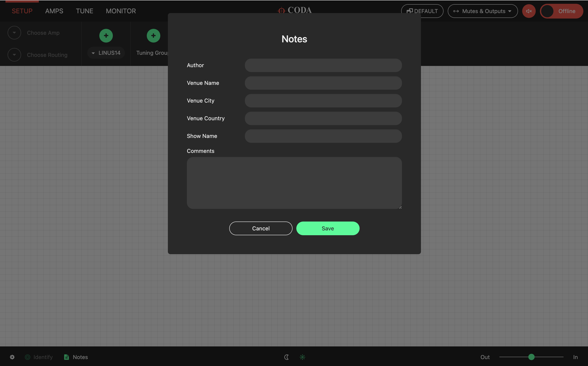This screenshot has width=588, height=366.
Task: Switch to light mode sun icon
Action: [302, 357]
